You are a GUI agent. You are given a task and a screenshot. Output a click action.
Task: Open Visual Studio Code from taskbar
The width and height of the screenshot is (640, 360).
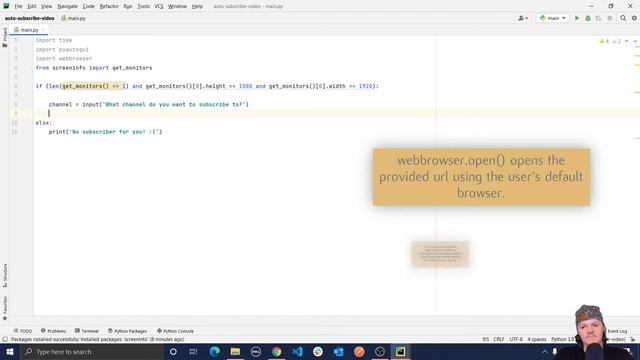(297, 352)
